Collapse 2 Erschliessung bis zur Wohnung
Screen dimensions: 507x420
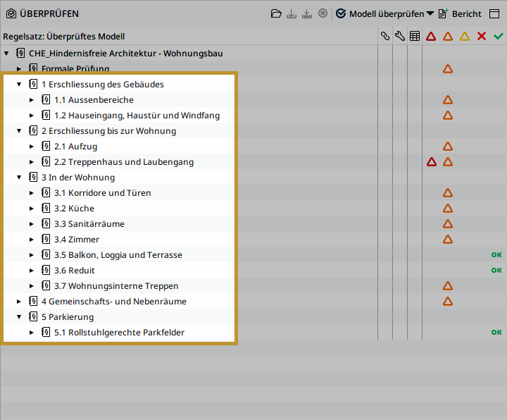19,131
